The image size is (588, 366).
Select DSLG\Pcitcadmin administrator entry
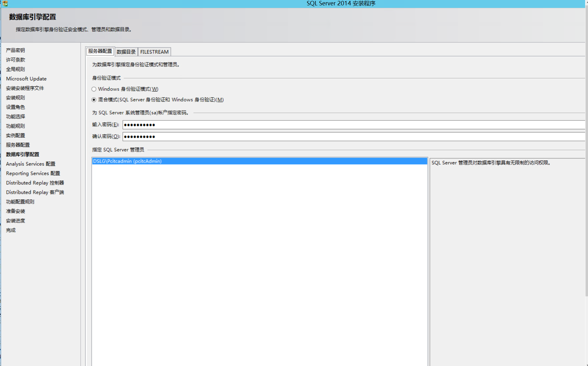click(x=260, y=161)
